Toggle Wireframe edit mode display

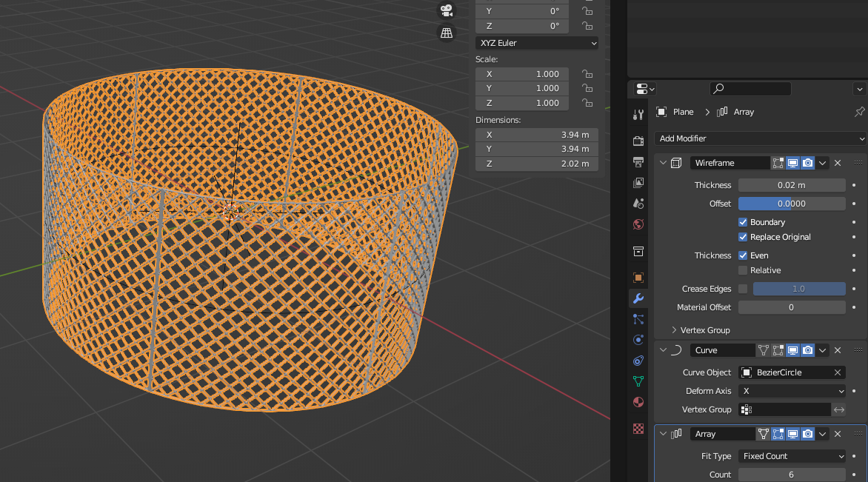pyautogui.click(x=778, y=163)
